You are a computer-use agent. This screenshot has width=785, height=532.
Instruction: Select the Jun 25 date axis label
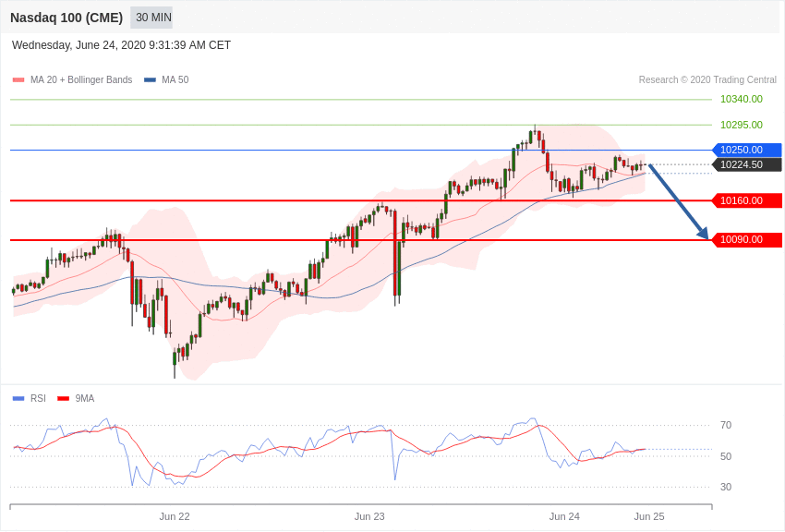[649, 517]
